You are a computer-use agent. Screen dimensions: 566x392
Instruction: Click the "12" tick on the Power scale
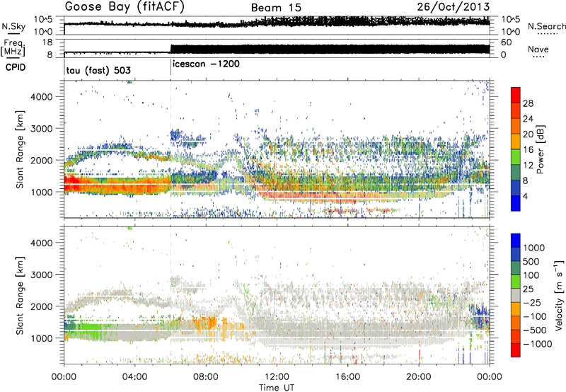[x=528, y=166]
